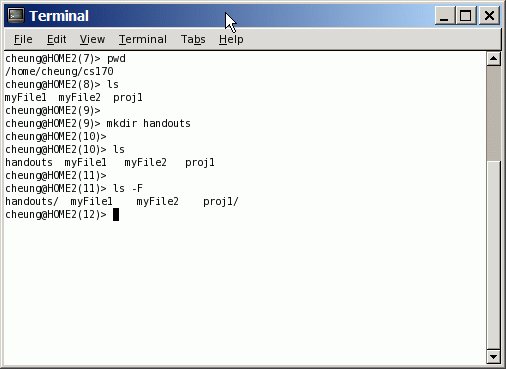Click 'proj1' in the first ls output
506x369 pixels.
point(128,97)
